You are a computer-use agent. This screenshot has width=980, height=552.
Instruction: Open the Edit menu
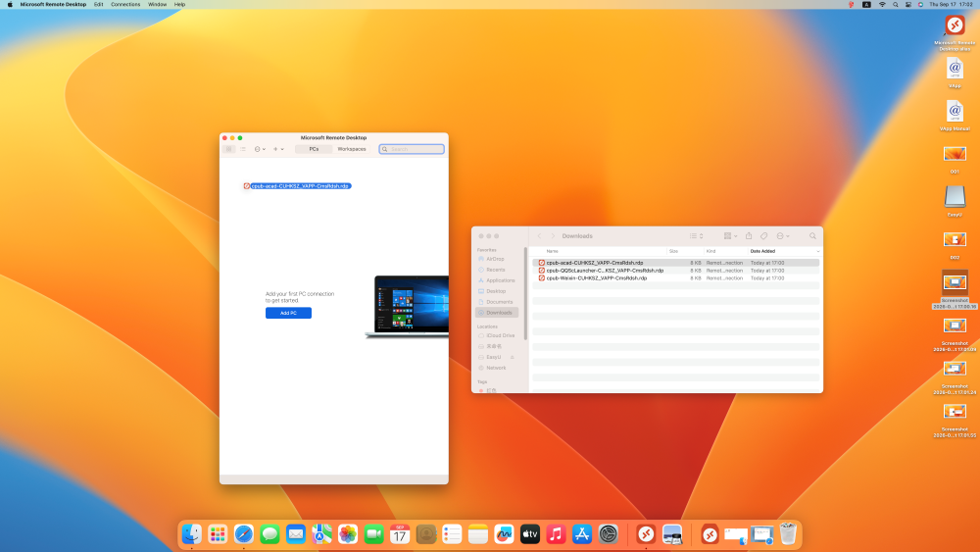(x=99, y=4)
